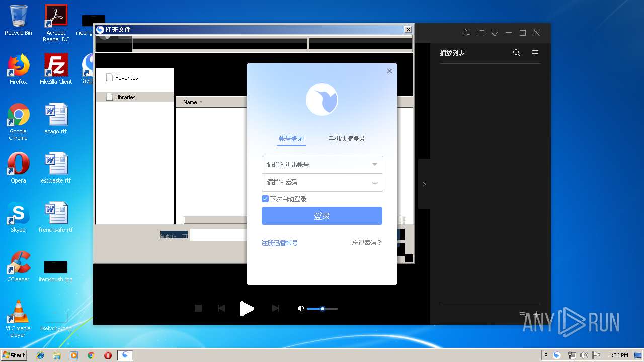Click the file name field in open-file dialog
The height and width of the screenshot is (362, 644).
pos(218,235)
